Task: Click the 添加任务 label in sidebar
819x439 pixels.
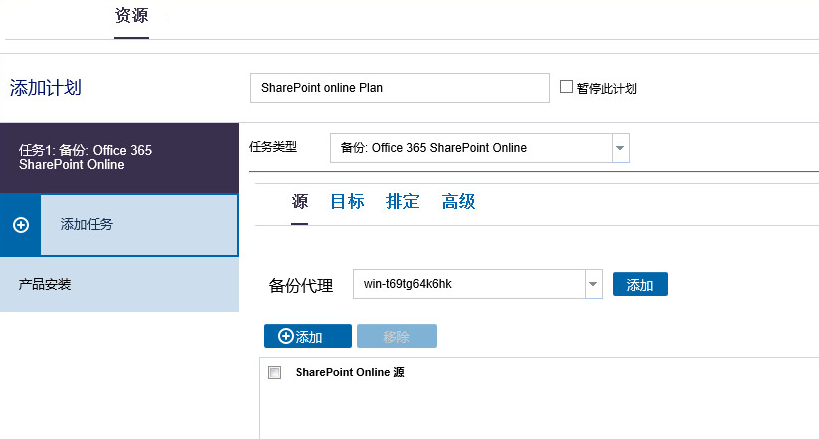Action: 87,225
